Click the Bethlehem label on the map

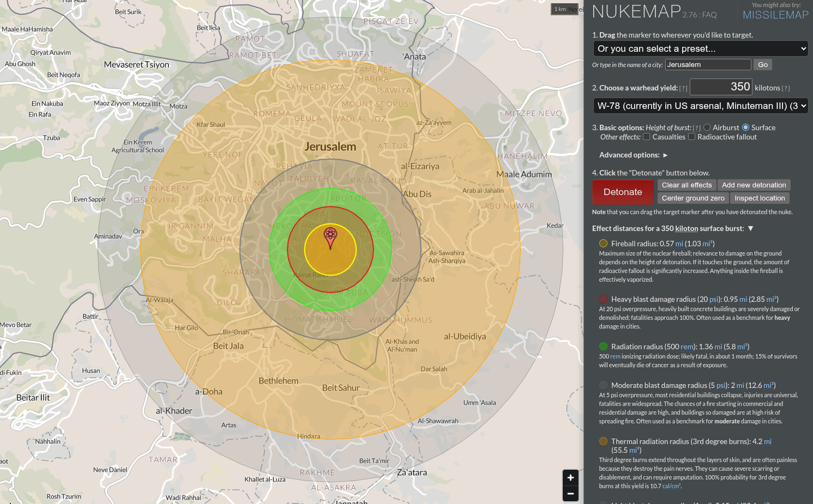(x=279, y=381)
